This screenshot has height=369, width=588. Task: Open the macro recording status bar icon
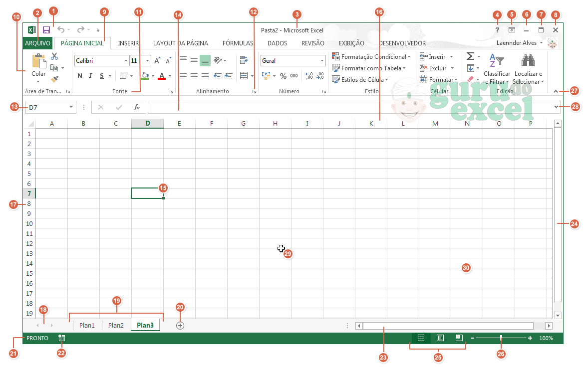62,338
